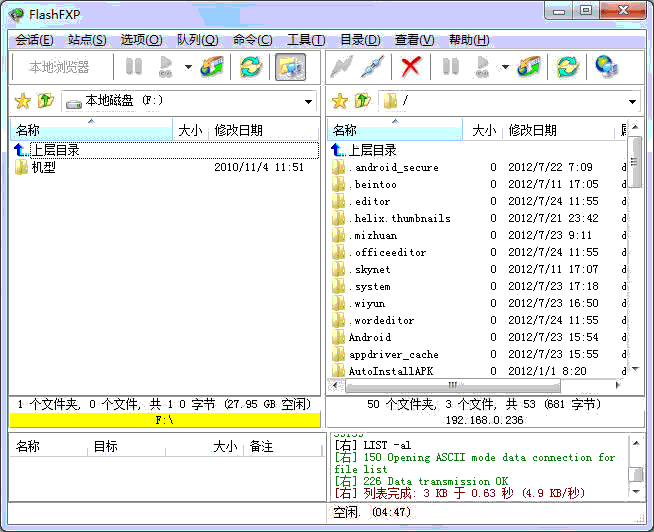Click the local pane pause button

pyautogui.click(x=134, y=67)
